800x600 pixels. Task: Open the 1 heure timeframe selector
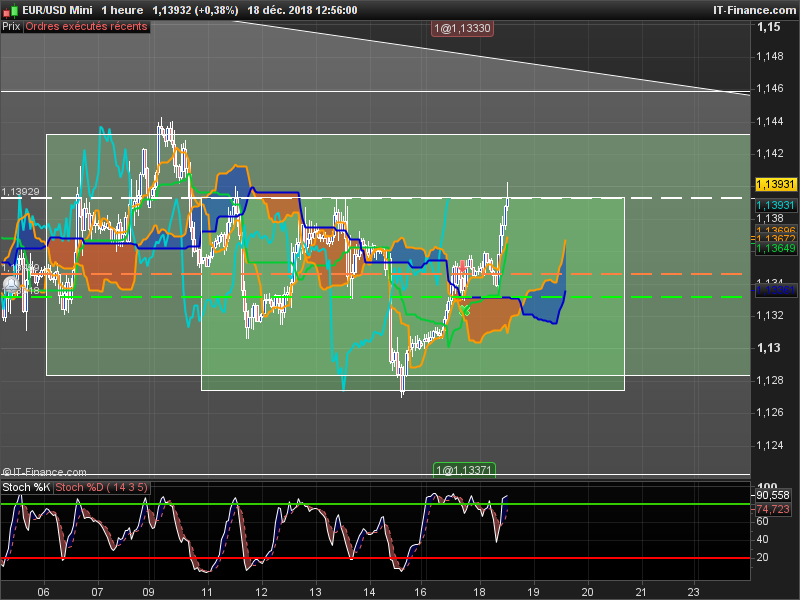click(121, 10)
